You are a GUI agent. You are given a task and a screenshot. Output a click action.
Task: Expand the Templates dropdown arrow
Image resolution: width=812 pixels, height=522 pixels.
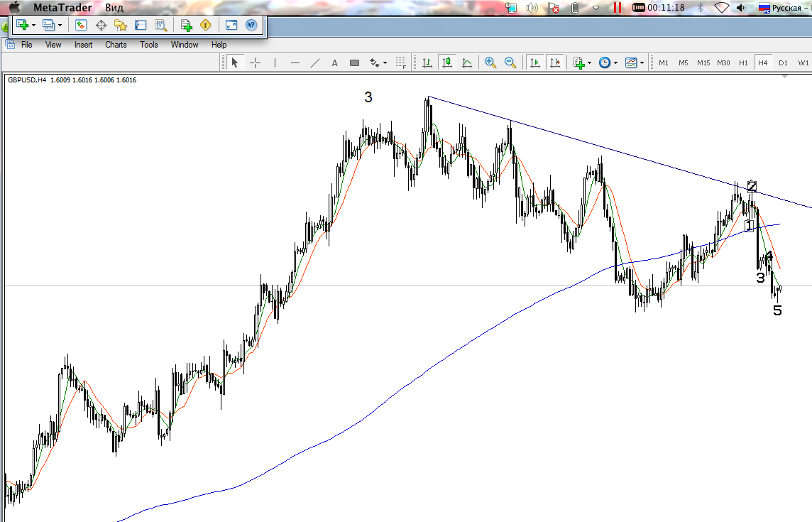[x=642, y=63]
